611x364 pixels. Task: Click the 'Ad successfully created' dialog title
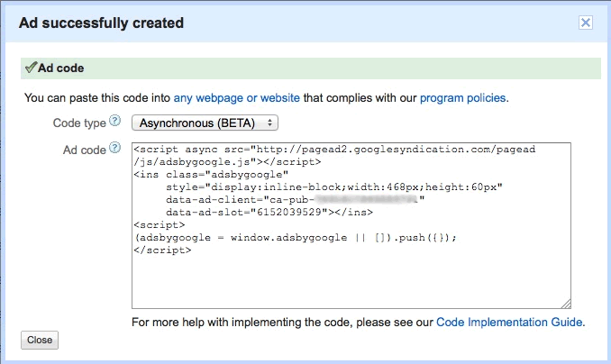click(102, 23)
